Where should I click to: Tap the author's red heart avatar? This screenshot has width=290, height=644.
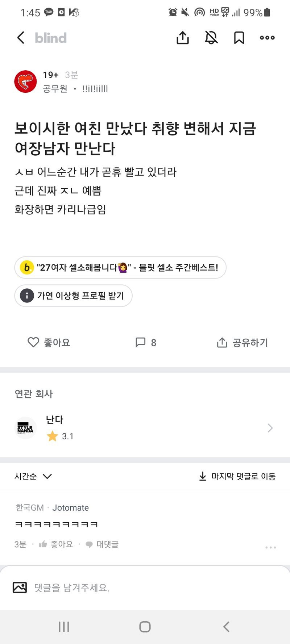click(25, 81)
